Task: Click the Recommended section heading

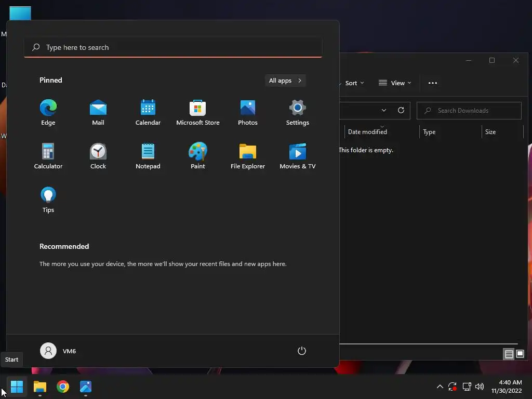Action: pos(64,246)
